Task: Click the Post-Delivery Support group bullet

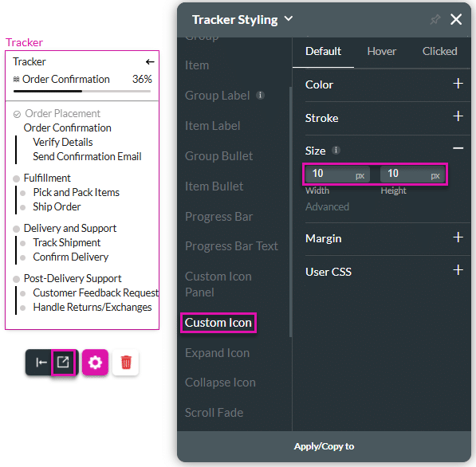Action: (x=17, y=279)
